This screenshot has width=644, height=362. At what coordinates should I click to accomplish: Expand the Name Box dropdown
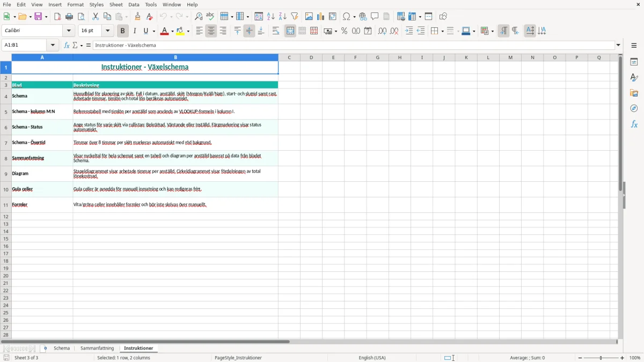[x=53, y=46]
